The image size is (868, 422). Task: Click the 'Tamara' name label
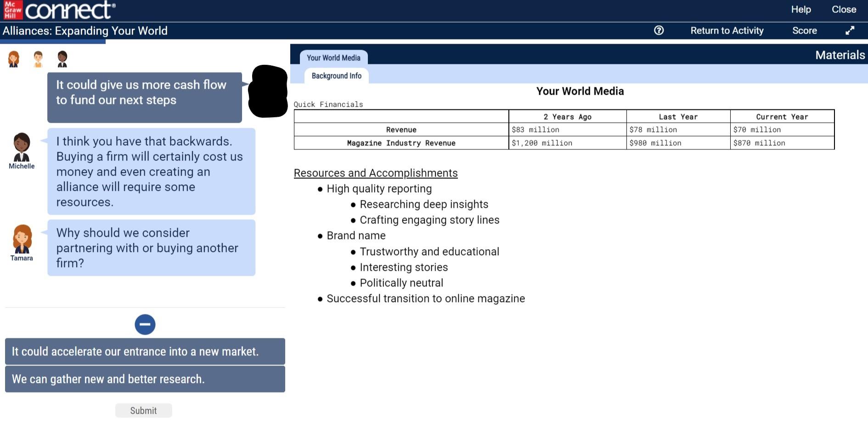pyautogui.click(x=22, y=258)
